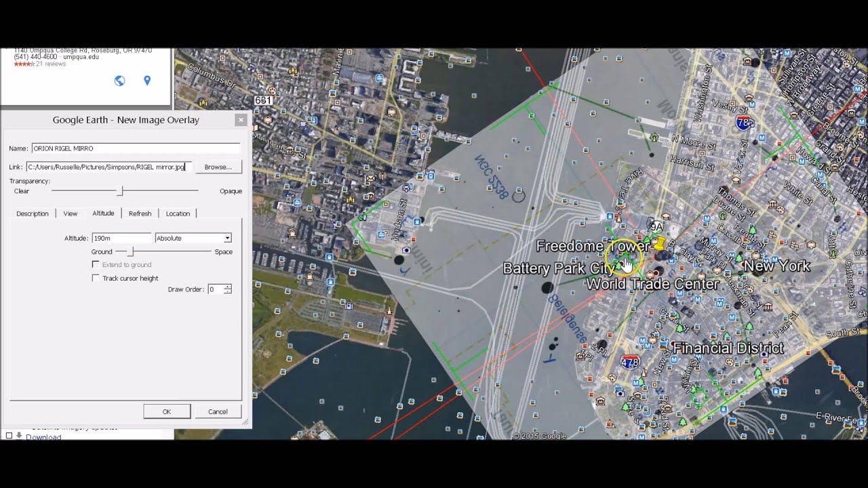Open the Absolute altitude mode dropdown
This screenshot has width=868, height=488.
pyautogui.click(x=193, y=238)
